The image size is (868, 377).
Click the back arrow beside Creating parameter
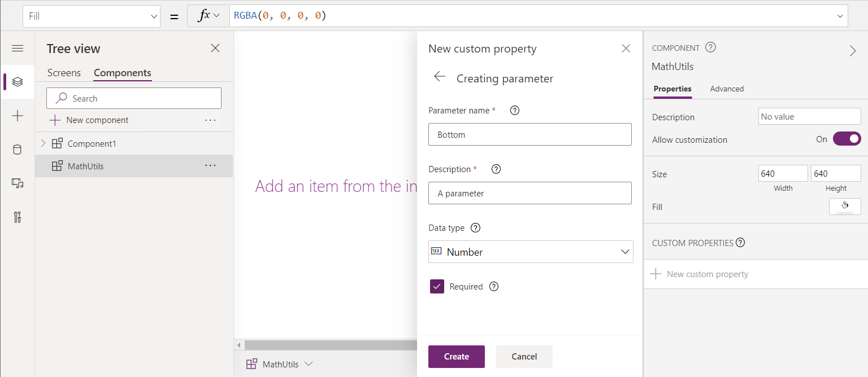click(x=440, y=77)
